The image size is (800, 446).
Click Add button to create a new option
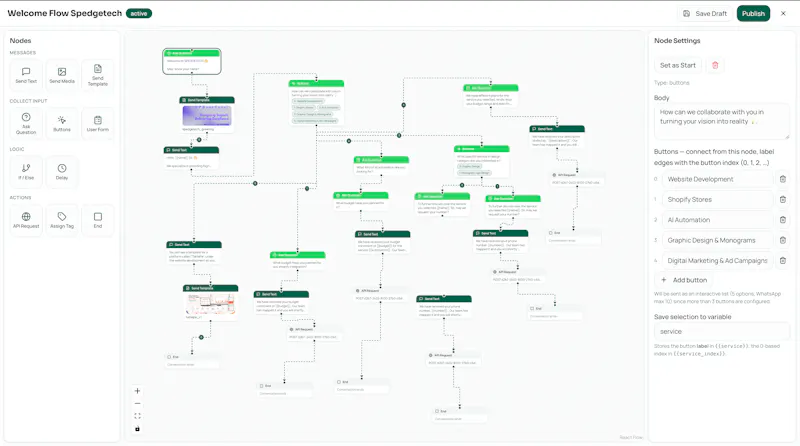[x=684, y=280]
